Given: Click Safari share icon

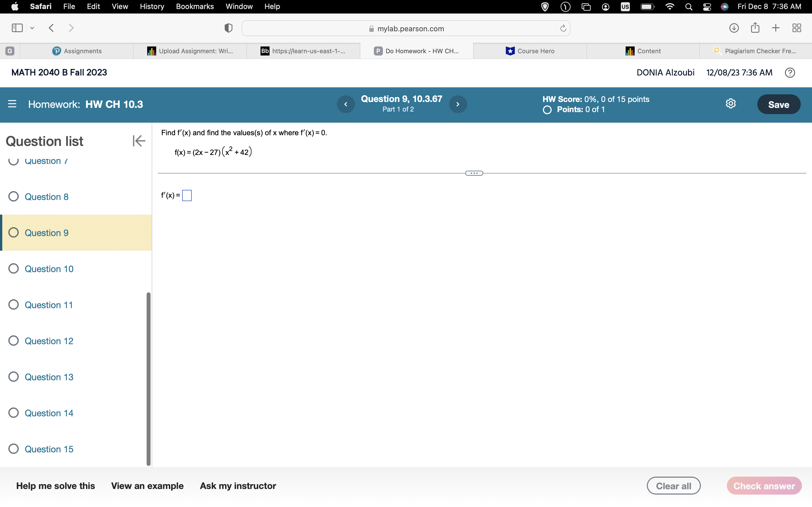Looking at the screenshot, I should tap(755, 28).
